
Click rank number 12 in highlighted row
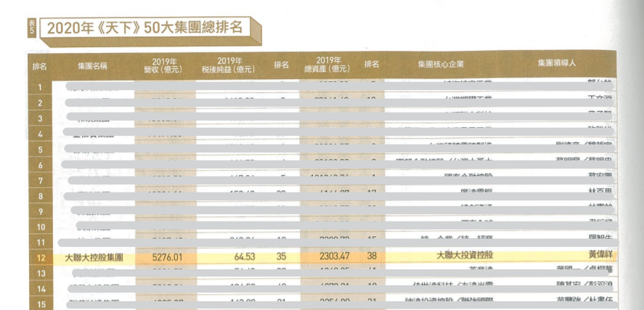click(41, 256)
